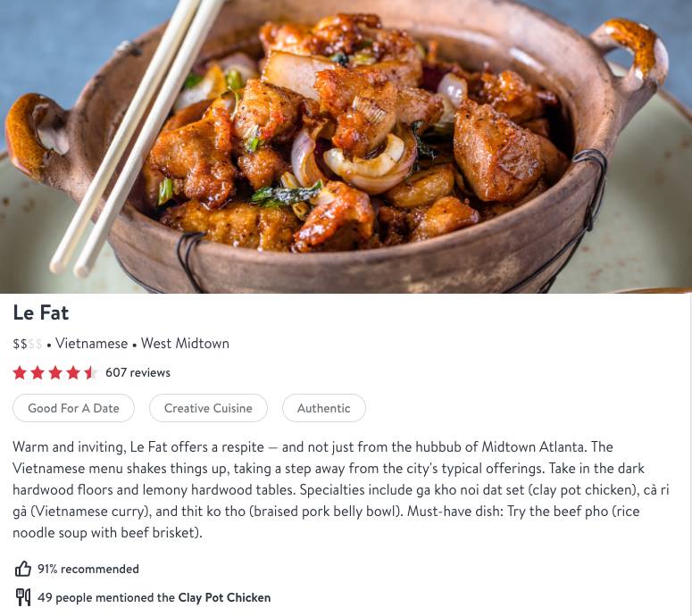Select the Creative Cuisine tag
The width and height of the screenshot is (692, 616).
coord(208,408)
